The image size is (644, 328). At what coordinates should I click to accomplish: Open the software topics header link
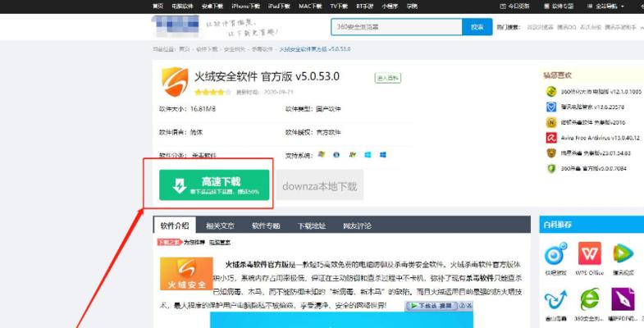click(x=559, y=7)
